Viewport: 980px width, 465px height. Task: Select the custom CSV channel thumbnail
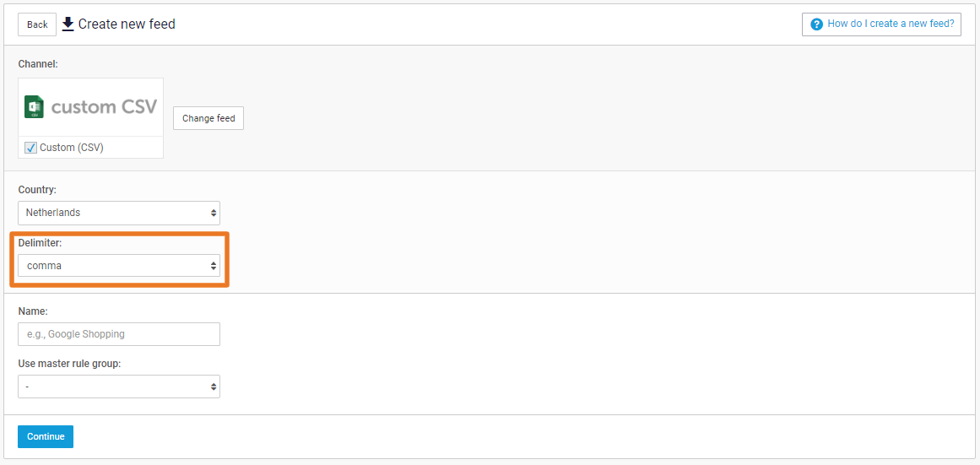click(x=90, y=107)
